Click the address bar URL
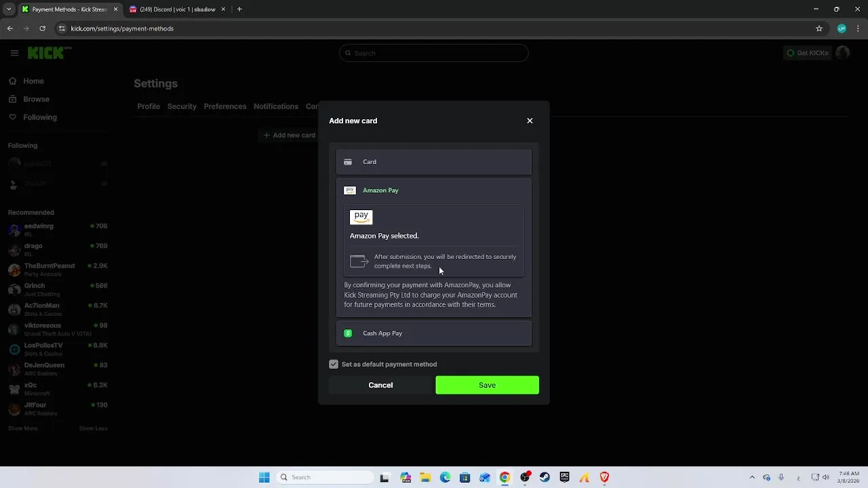Image resolution: width=868 pixels, height=488 pixels. point(122,28)
